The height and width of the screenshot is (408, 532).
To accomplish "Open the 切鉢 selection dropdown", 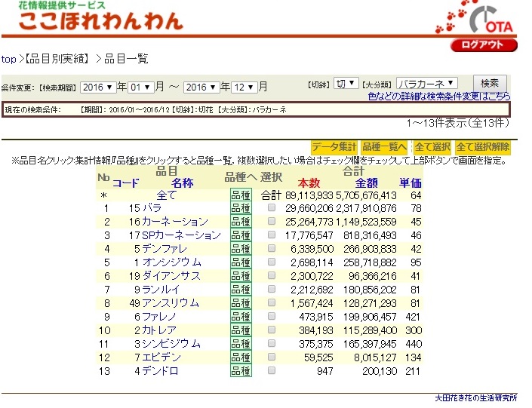I will click(346, 83).
